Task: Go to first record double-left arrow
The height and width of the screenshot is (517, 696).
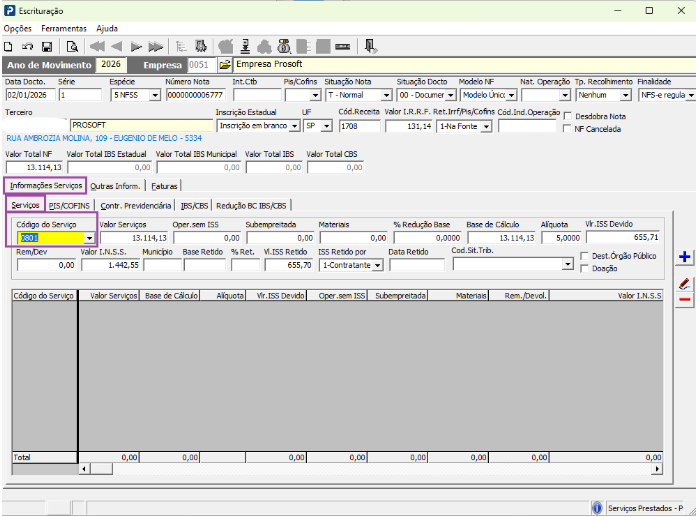Action: click(97, 46)
